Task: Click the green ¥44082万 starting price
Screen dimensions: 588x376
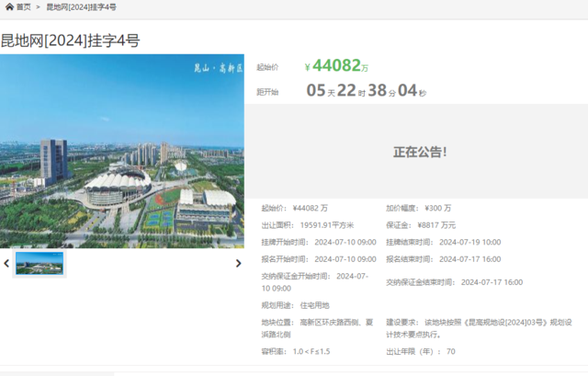Action: tap(336, 66)
